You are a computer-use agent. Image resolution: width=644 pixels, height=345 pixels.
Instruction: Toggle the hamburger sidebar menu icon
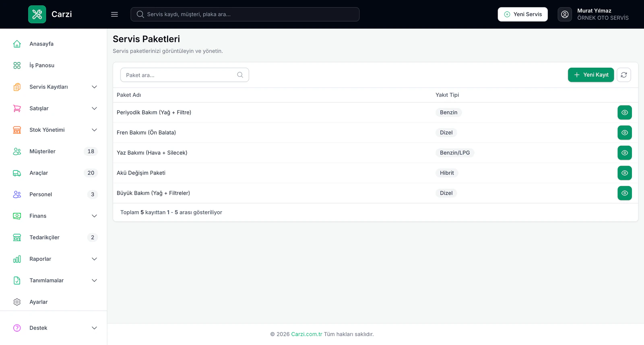(114, 14)
